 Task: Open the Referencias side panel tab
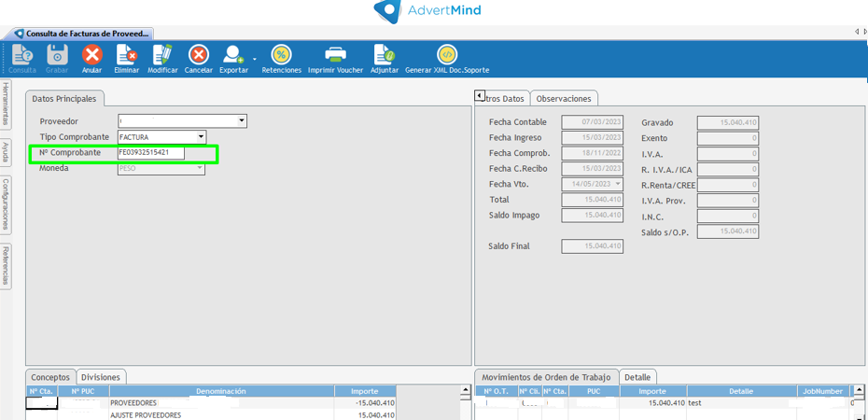[x=6, y=266]
